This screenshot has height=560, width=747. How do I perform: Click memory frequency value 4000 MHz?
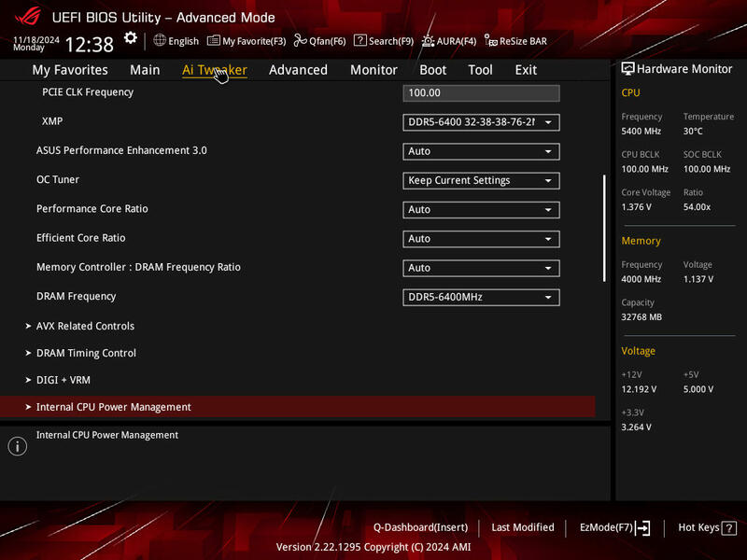pyautogui.click(x=641, y=279)
